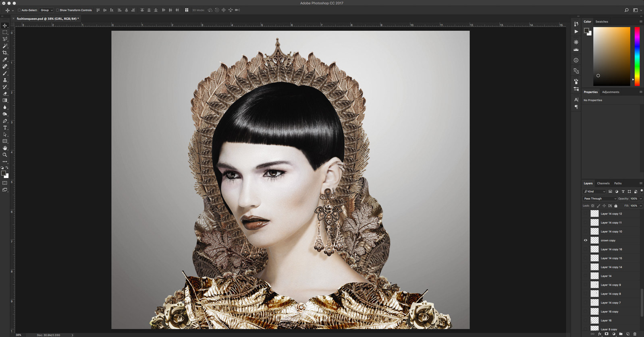The height and width of the screenshot is (337, 644).
Task: Click the Add layer style fx icon
Action: click(x=599, y=334)
